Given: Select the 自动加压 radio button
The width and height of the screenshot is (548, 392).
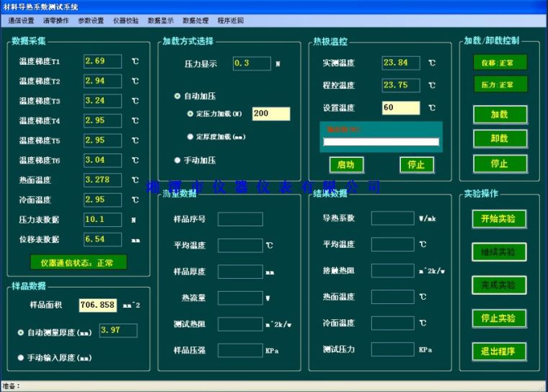Looking at the screenshot, I should (178, 95).
